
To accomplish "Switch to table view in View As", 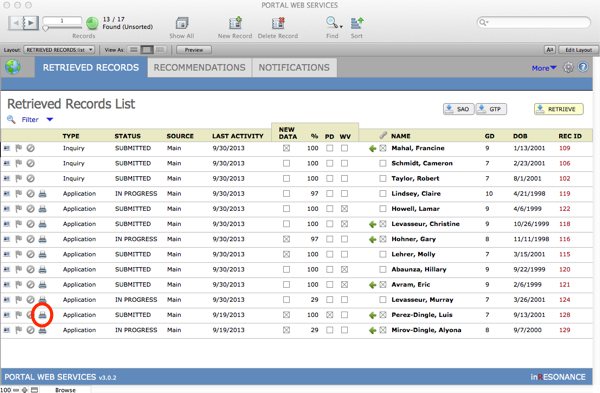I will 160,50.
